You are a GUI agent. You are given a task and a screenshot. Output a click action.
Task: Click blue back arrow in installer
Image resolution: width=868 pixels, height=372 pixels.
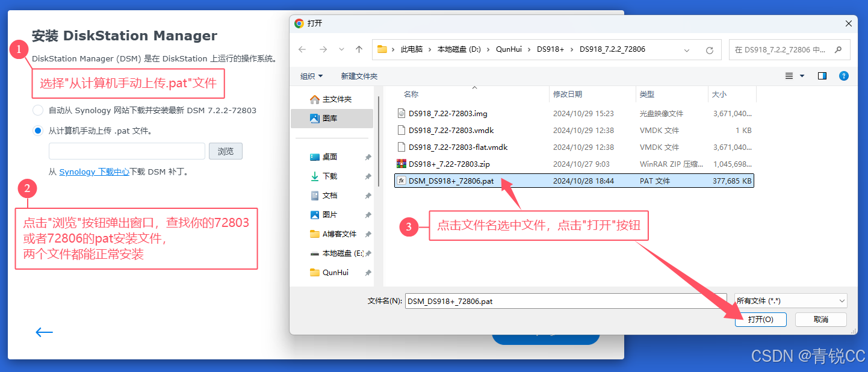click(45, 332)
